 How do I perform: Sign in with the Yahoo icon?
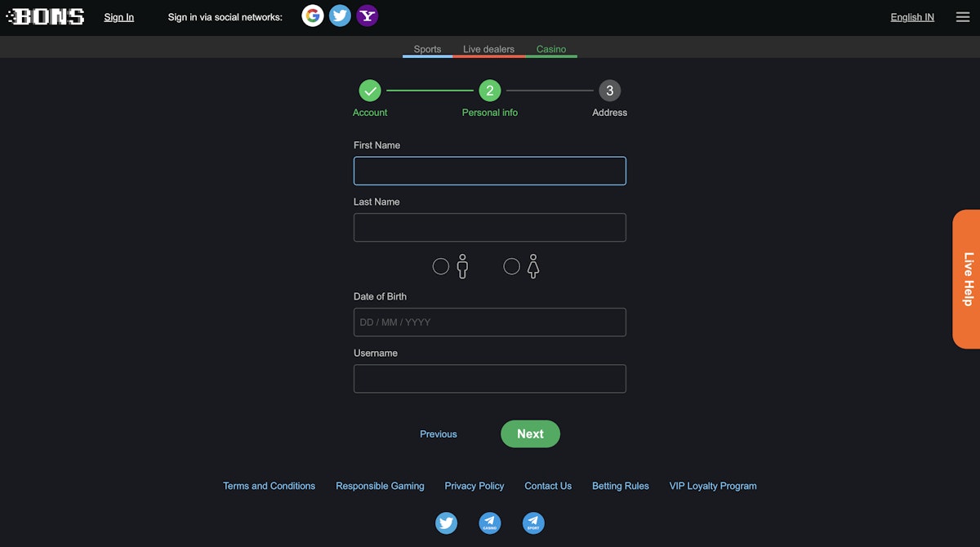[x=367, y=16]
